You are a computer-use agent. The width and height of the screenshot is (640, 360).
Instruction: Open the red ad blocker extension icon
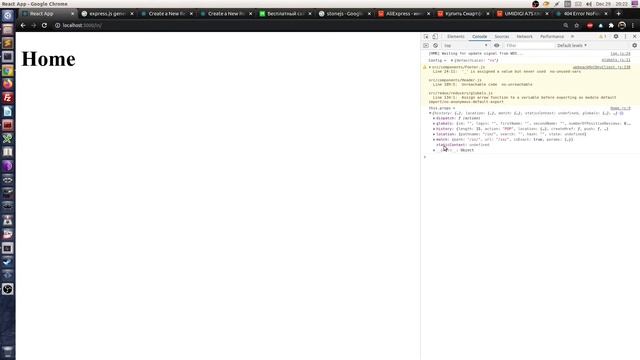tap(590, 25)
